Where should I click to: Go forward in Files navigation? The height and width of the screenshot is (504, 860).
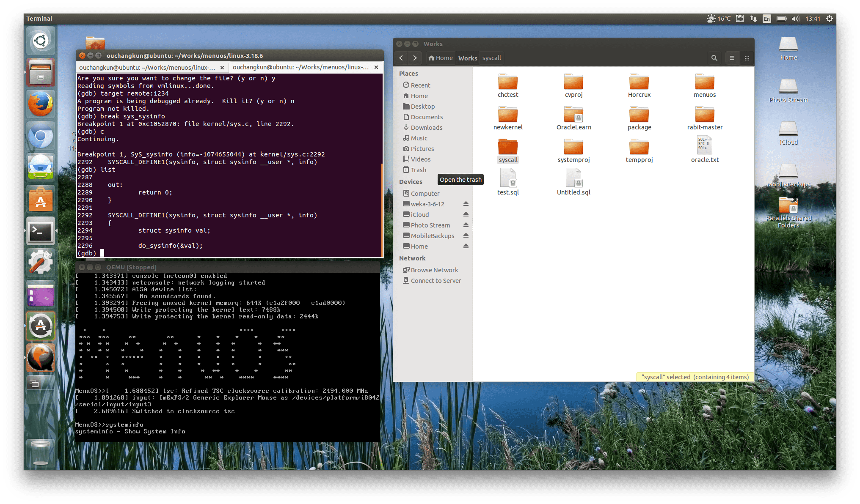415,58
